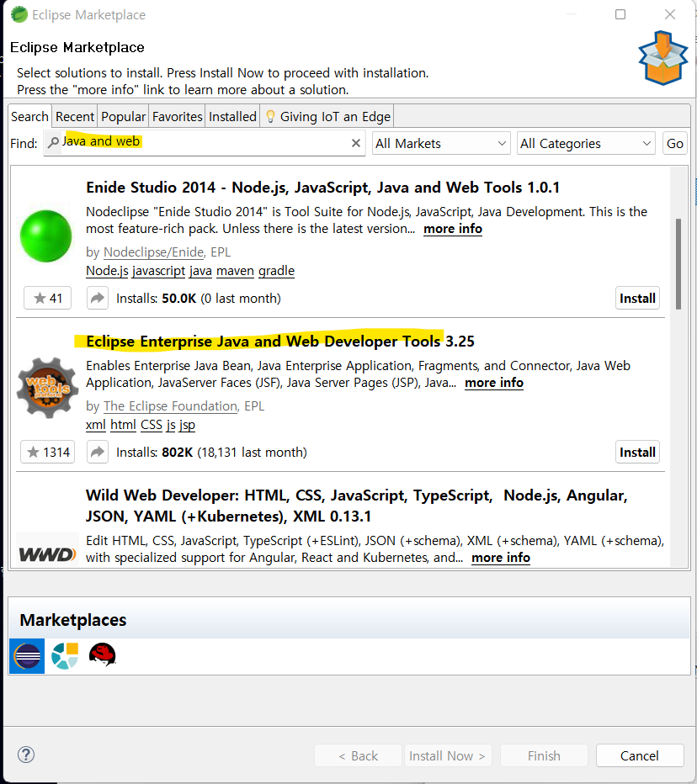Click the Back button
This screenshot has width=697, height=784.
(359, 755)
